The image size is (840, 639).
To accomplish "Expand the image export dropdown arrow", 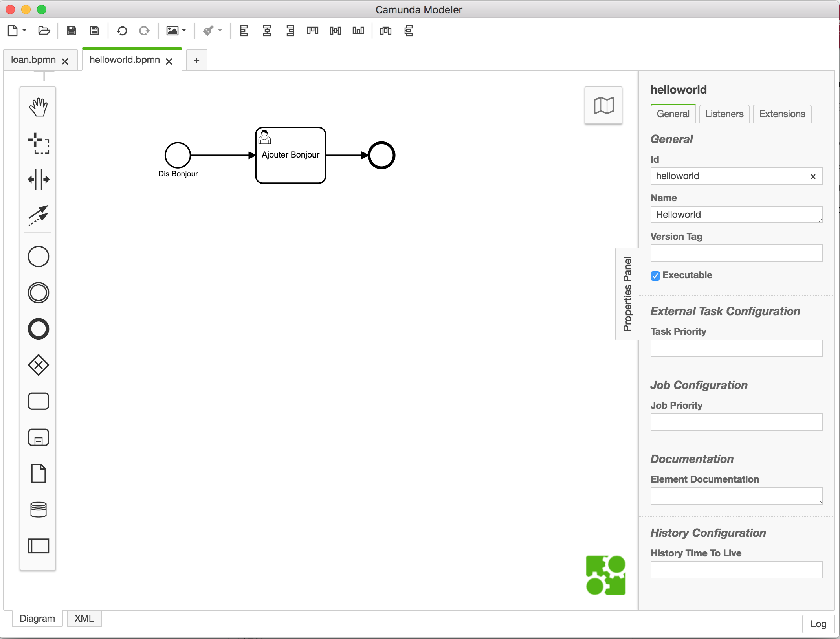I will pyautogui.click(x=184, y=30).
